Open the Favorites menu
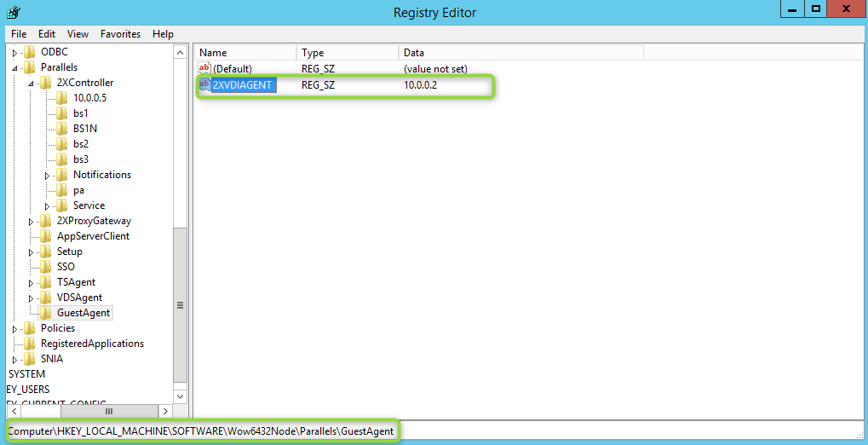 coord(120,34)
